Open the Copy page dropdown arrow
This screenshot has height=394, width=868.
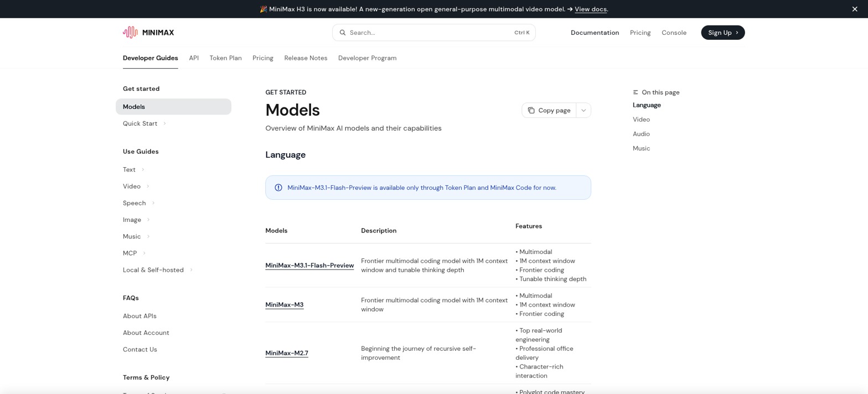[x=583, y=110]
